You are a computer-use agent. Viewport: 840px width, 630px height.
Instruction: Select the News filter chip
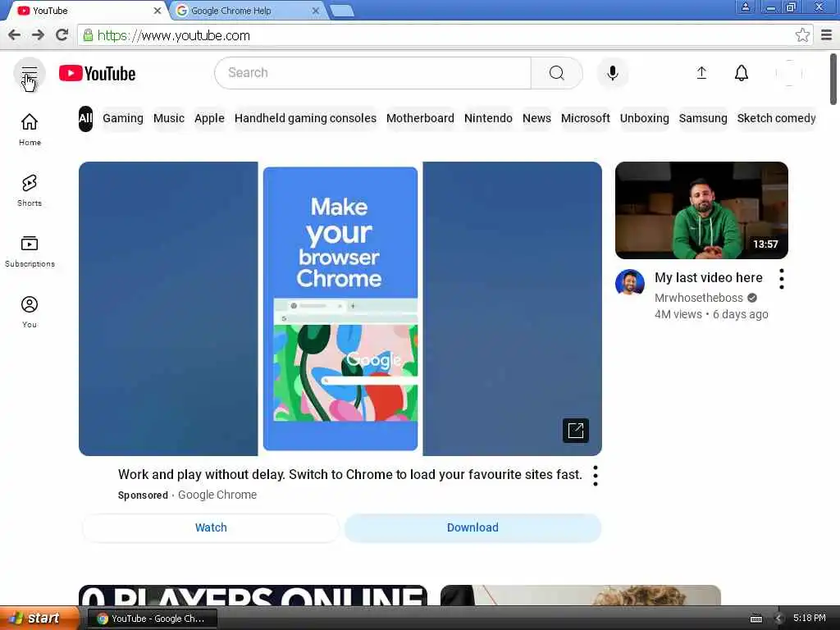tap(536, 118)
